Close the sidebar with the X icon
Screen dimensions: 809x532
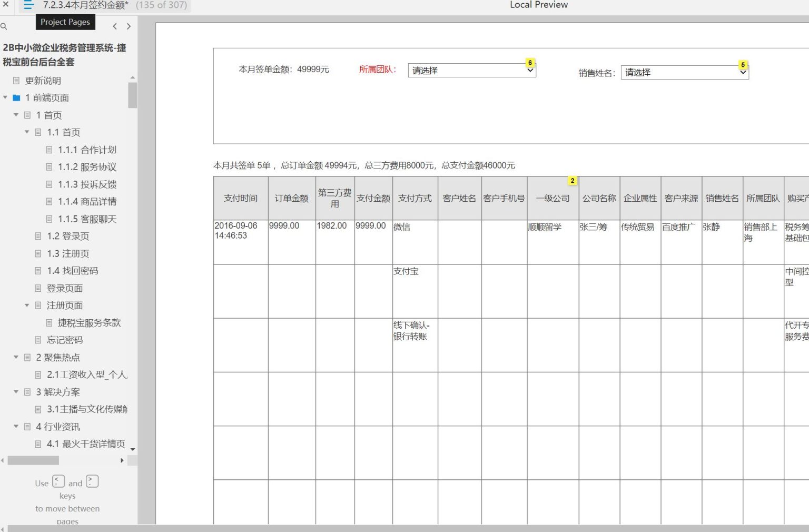coord(6,4)
